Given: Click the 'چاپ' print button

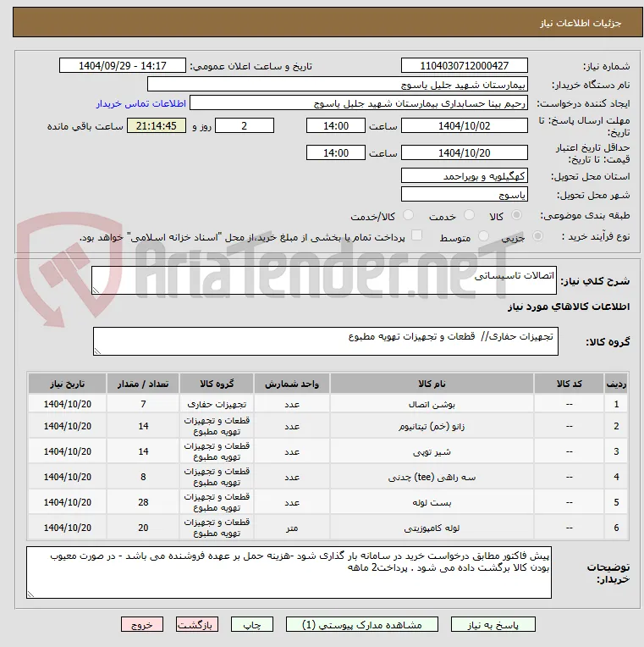Looking at the screenshot, I should coord(252,624).
